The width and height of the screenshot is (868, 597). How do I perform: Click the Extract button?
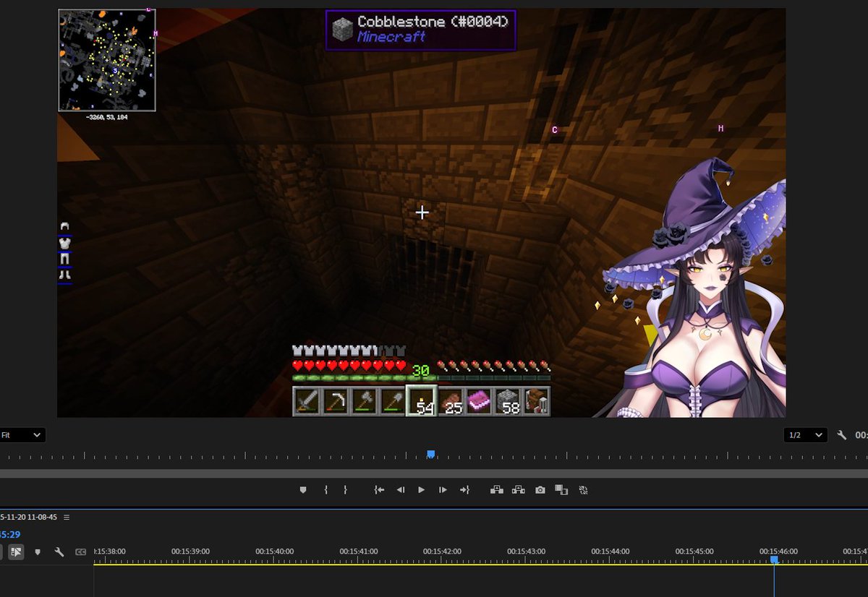(519, 490)
